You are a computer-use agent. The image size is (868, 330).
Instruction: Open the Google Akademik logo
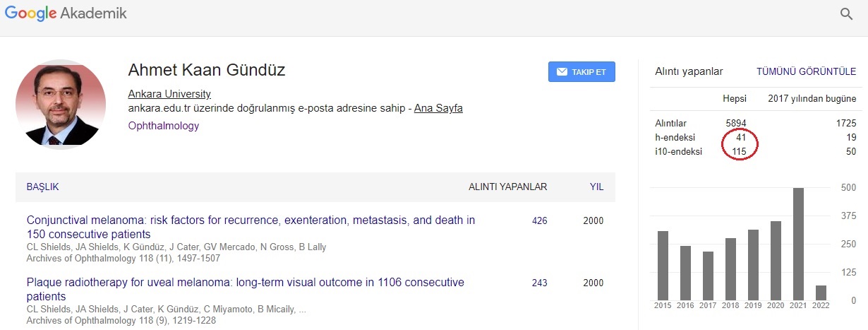click(x=66, y=14)
